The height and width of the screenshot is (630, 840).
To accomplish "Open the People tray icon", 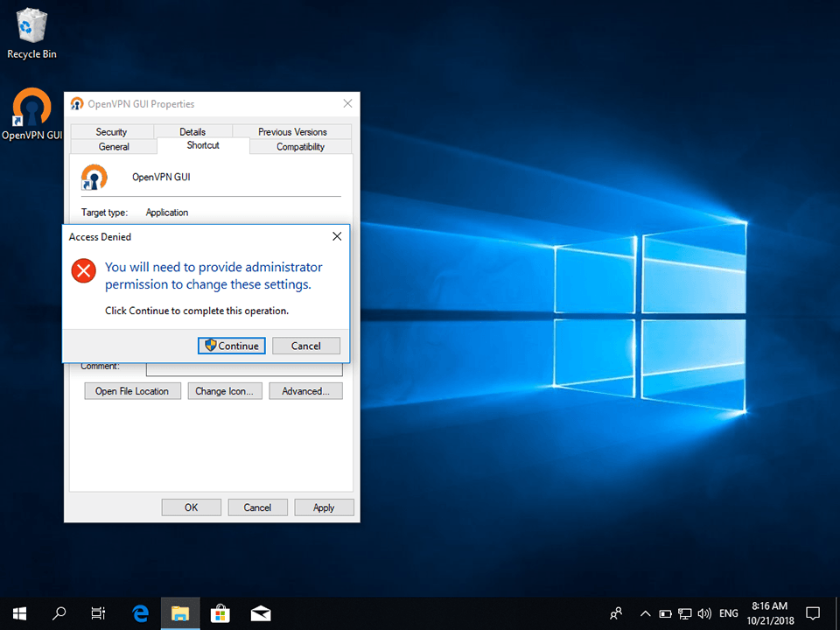I will pyautogui.click(x=617, y=613).
